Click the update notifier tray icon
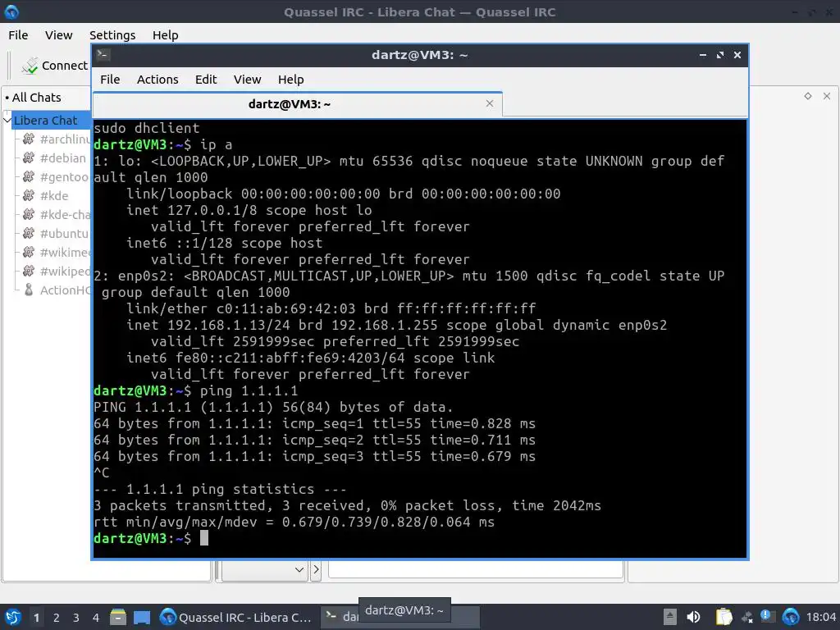The height and width of the screenshot is (630, 840). point(768,617)
